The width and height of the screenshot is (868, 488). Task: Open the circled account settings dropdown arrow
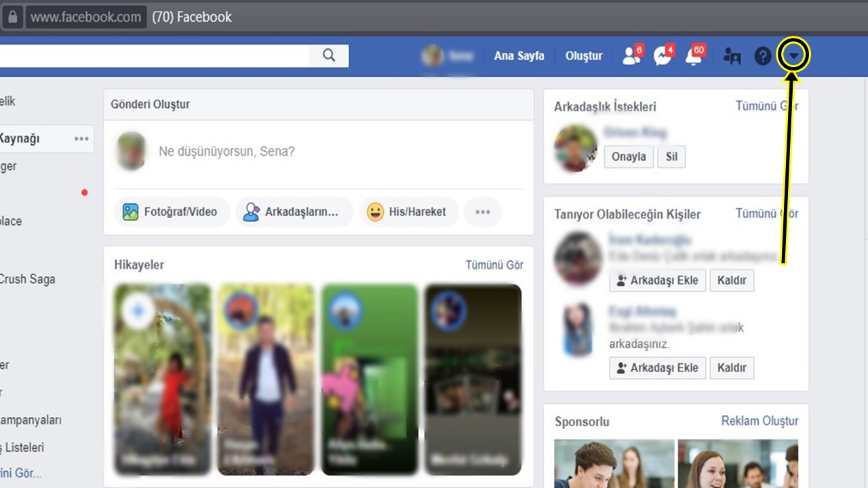[x=793, y=56]
